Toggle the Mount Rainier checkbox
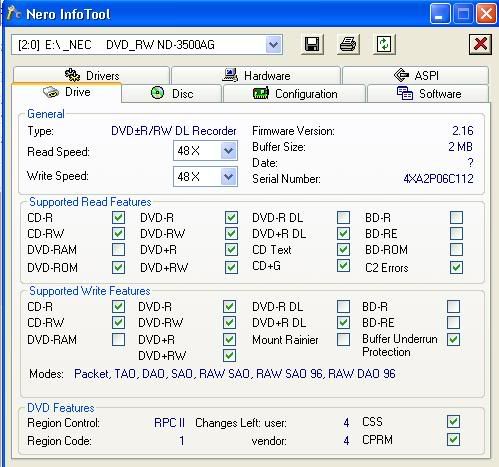 tap(343, 340)
